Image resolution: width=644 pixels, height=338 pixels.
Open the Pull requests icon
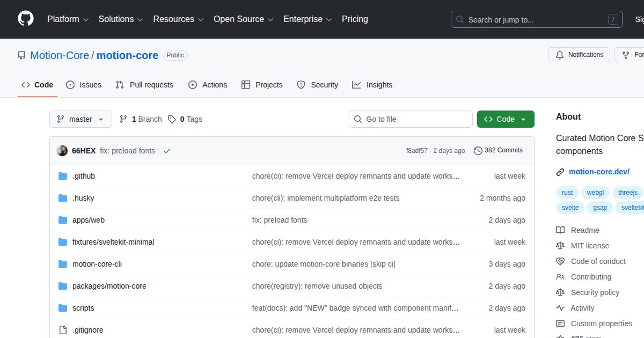121,85
